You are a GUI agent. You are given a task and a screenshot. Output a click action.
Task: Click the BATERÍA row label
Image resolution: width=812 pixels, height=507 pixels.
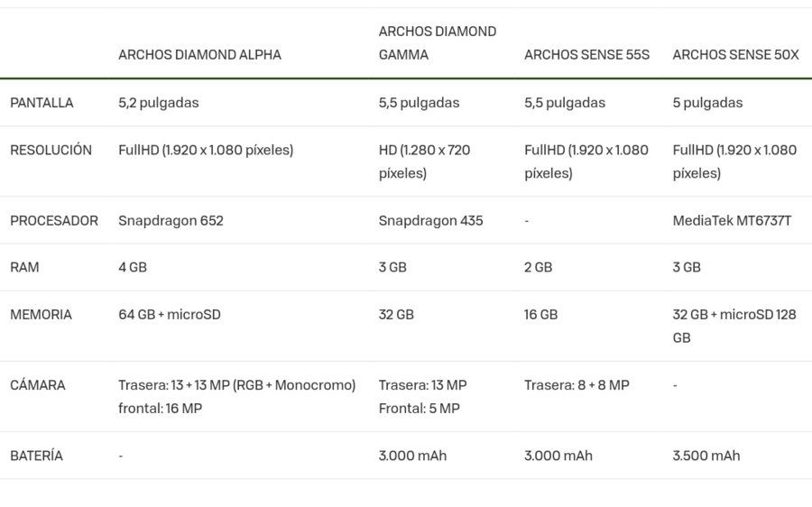[x=36, y=456]
